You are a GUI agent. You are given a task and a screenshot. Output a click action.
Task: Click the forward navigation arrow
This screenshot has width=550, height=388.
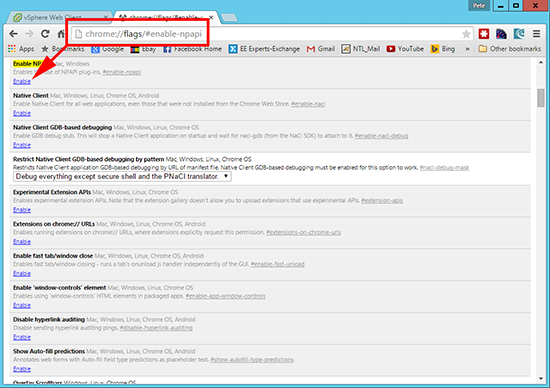click(x=29, y=34)
